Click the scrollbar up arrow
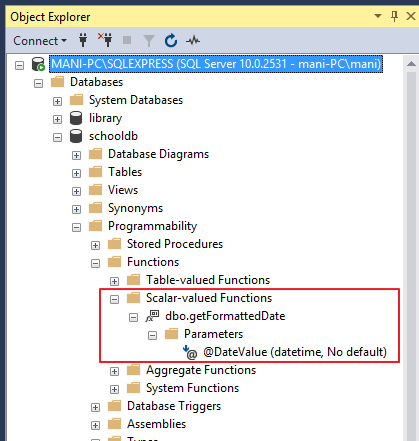419x441 pixels. (411, 64)
